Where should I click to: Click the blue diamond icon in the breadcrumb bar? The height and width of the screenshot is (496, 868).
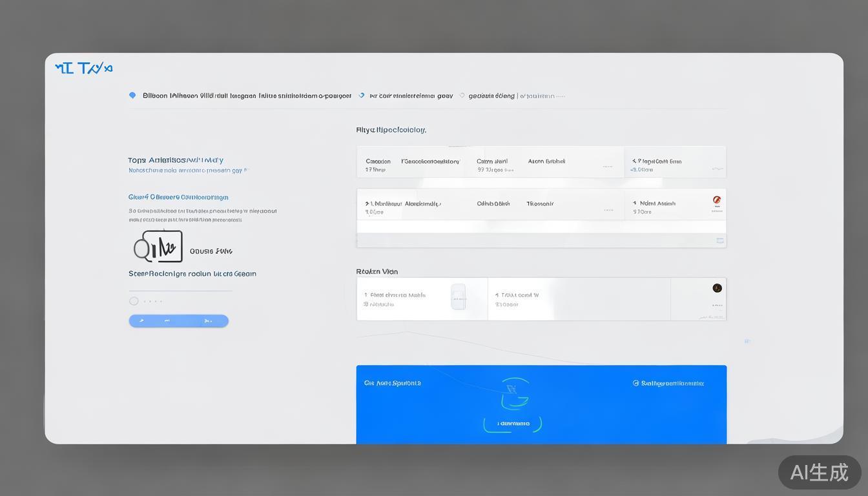click(132, 96)
